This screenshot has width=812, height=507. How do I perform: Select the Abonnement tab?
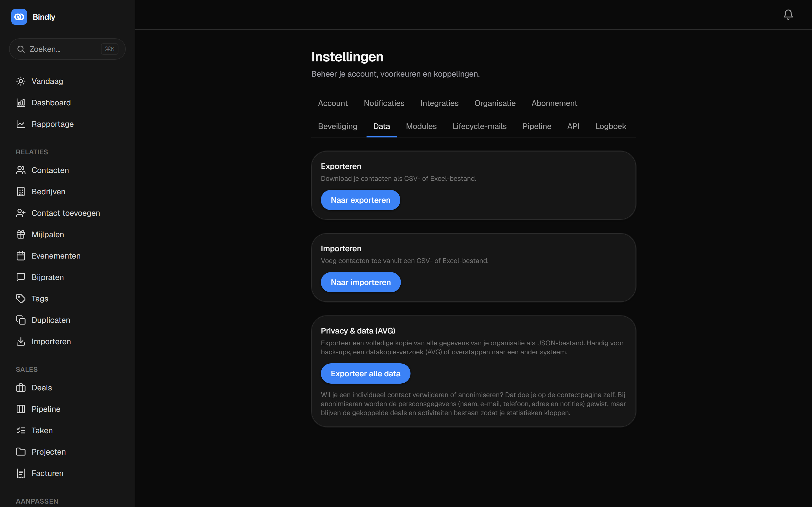pos(554,103)
